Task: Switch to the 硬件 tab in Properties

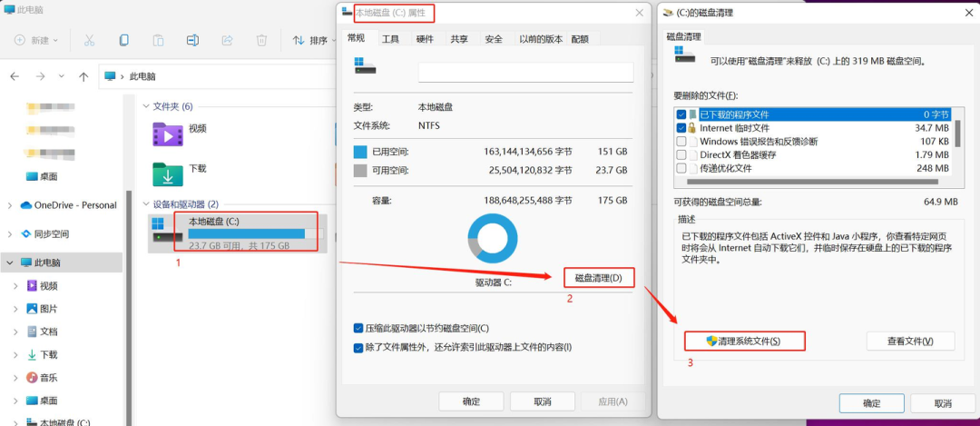Action: (x=425, y=39)
